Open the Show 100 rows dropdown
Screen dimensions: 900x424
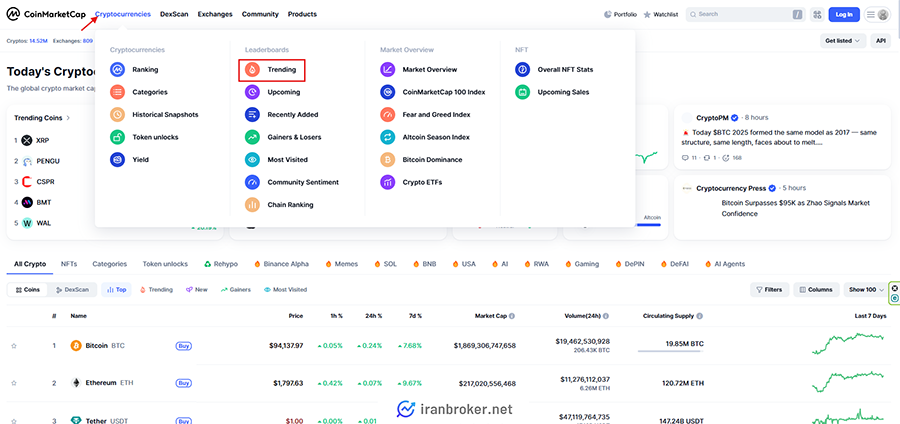pos(866,290)
